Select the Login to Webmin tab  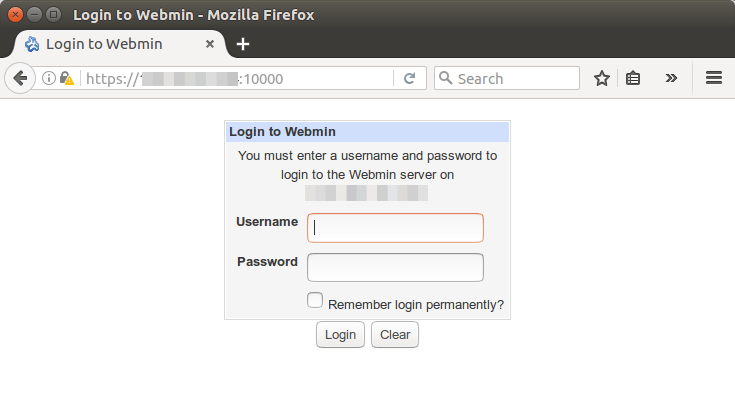point(110,44)
